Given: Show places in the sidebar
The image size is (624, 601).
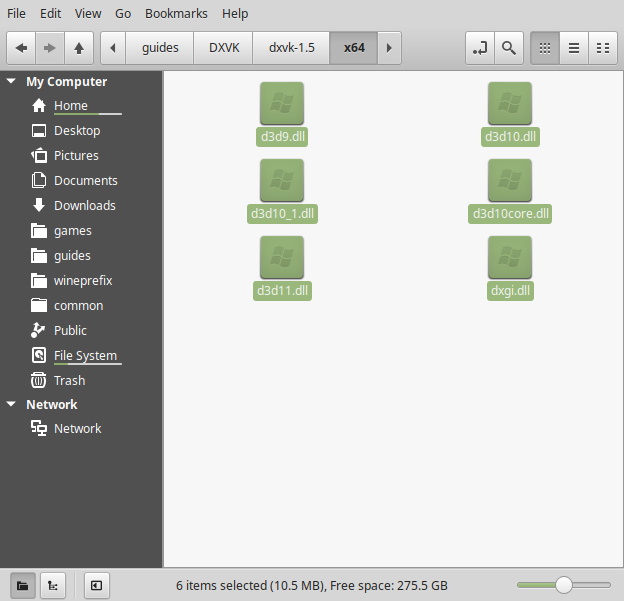Looking at the screenshot, I should (23, 585).
